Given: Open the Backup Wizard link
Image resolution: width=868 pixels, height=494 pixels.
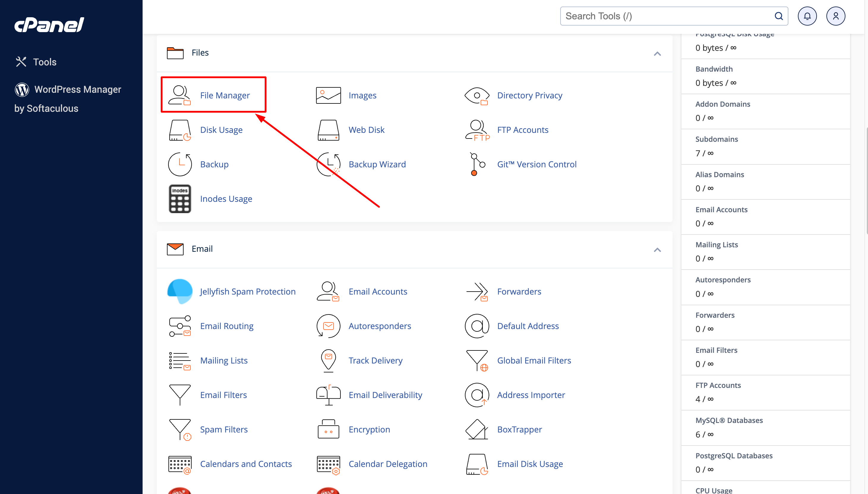Looking at the screenshot, I should click(377, 164).
